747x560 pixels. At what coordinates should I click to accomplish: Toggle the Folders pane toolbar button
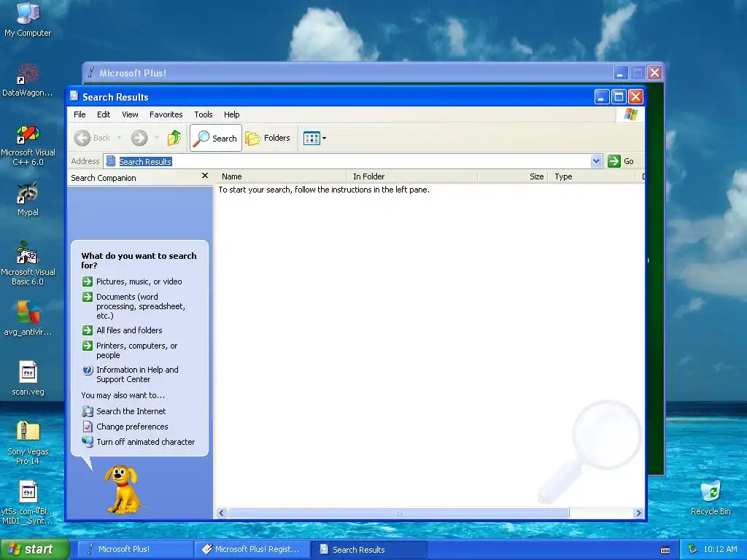click(268, 138)
